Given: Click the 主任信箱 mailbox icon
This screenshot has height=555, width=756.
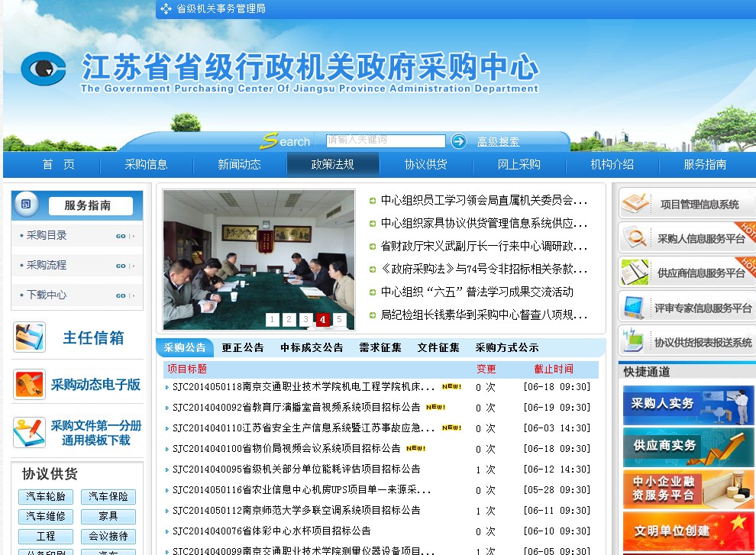Looking at the screenshot, I should pos(30,337).
